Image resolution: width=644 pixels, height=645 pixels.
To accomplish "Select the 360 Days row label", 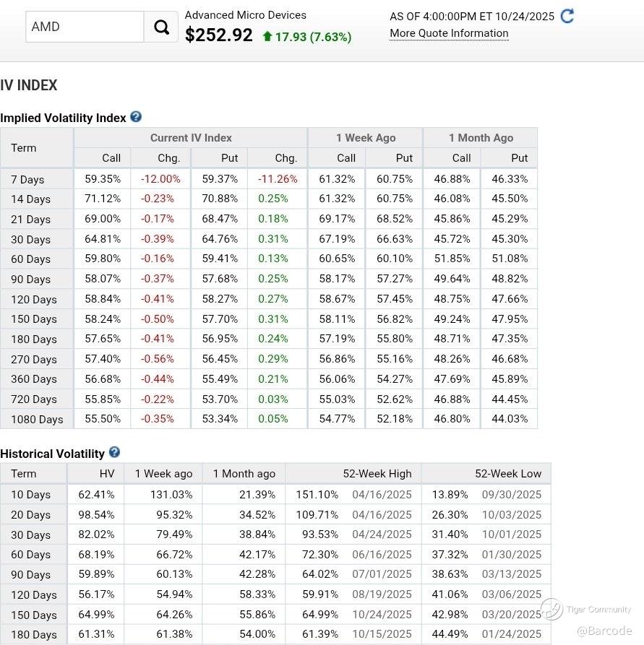I will click(x=34, y=379).
